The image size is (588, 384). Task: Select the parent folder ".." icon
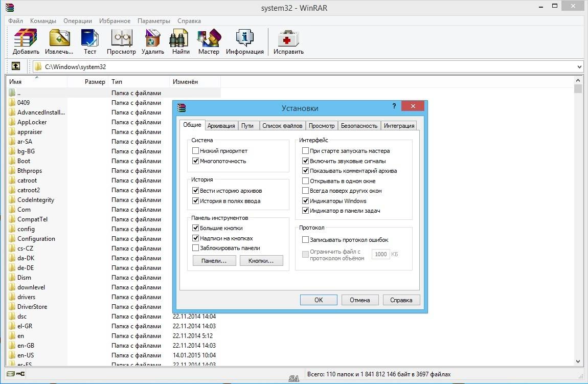[12, 93]
